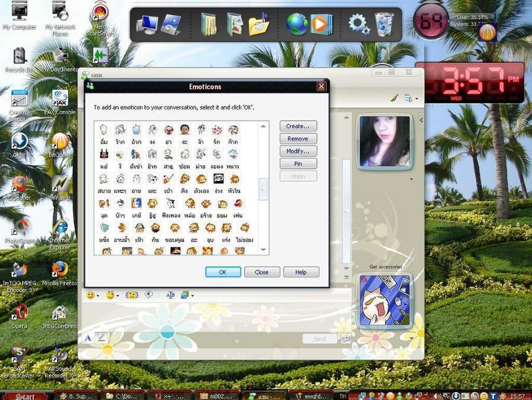Image resolution: width=532 pixels, height=400 pixels.
Task: Switch to the 8. Sup... taskbar item
Action: [x=76, y=396]
